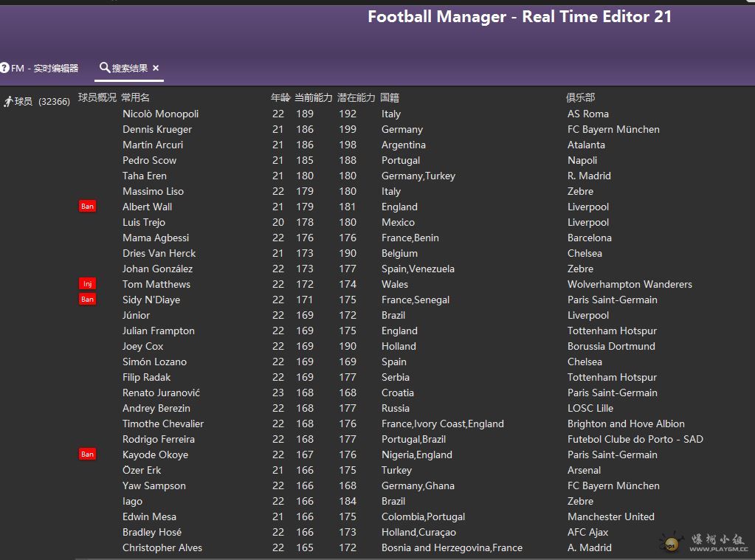This screenshot has width=755, height=560.
Task: Click the Futebol Clube do Porto - SAD cell
Action: point(635,439)
